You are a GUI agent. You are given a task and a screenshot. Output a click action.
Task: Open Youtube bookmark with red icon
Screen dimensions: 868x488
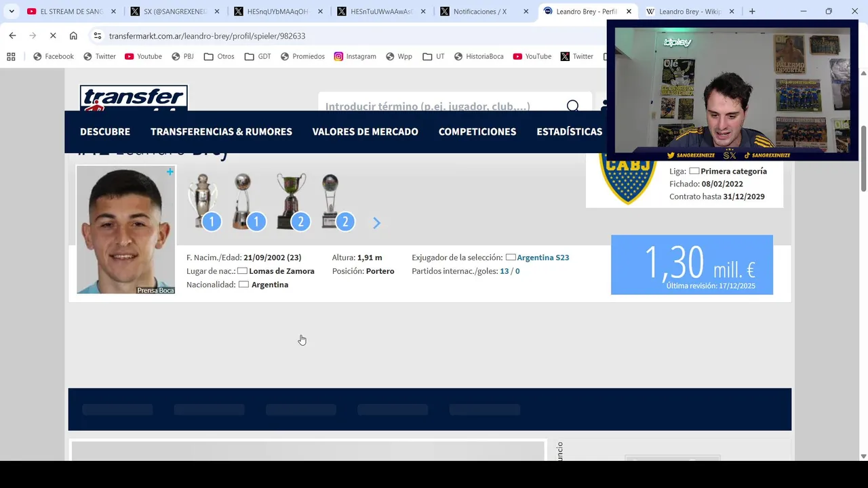[143, 56]
